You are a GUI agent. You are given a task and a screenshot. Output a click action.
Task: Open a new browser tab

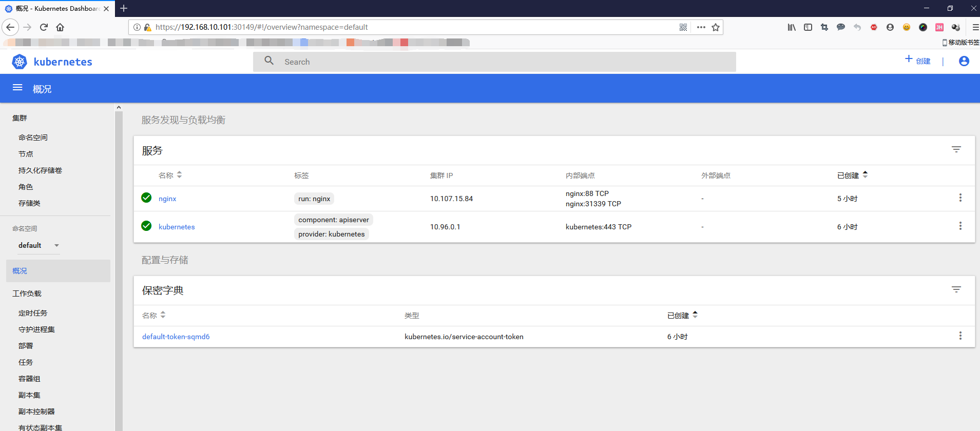(x=124, y=8)
